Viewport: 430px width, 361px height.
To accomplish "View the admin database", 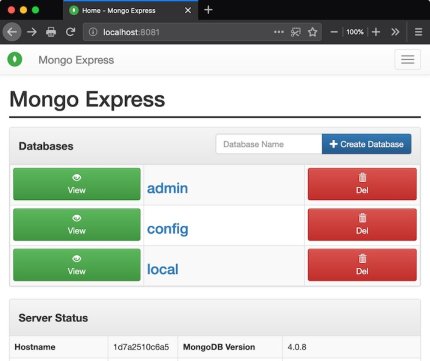I will coord(77,184).
